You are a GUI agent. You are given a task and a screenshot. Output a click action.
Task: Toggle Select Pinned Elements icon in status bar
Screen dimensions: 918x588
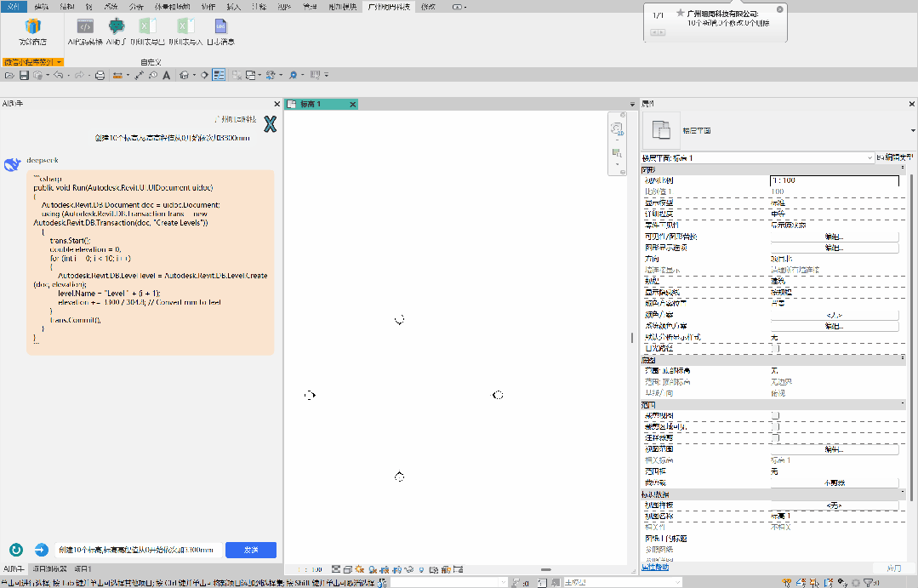(x=814, y=583)
